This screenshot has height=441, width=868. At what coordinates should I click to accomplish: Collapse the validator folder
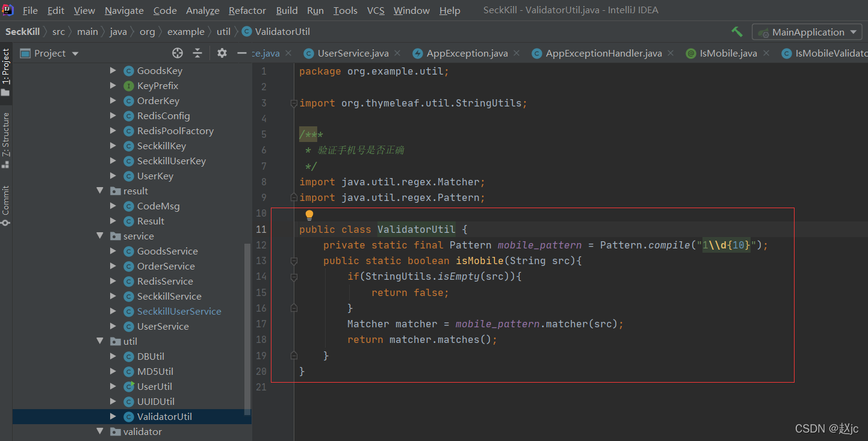(100, 431)
